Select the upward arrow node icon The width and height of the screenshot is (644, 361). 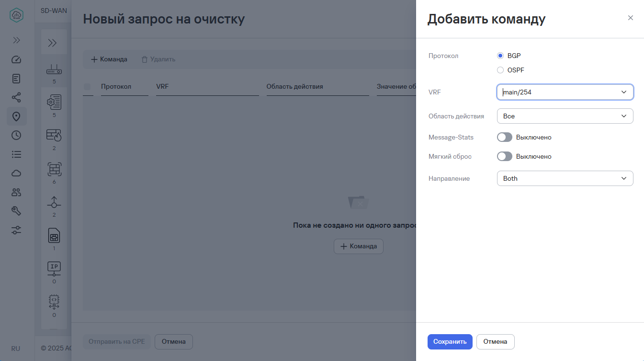coord(54,202)
